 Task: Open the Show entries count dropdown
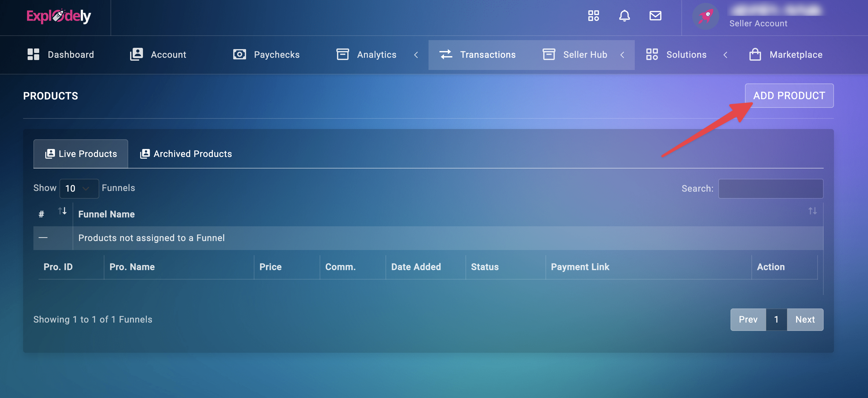click(79, 188)
